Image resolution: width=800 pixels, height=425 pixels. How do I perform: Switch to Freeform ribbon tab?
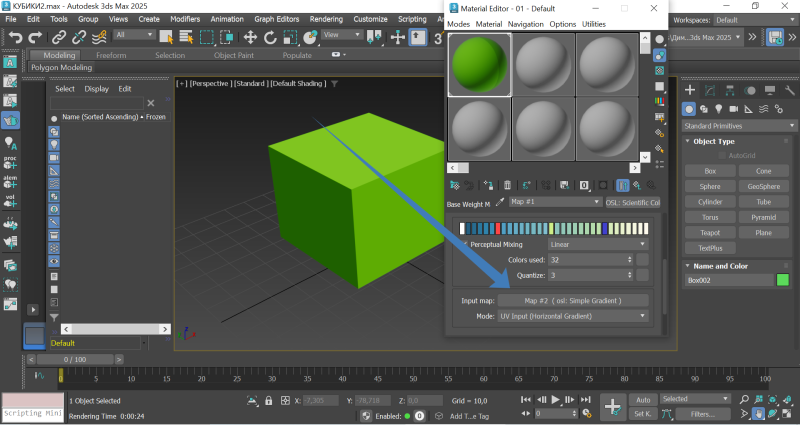point(111,55)
